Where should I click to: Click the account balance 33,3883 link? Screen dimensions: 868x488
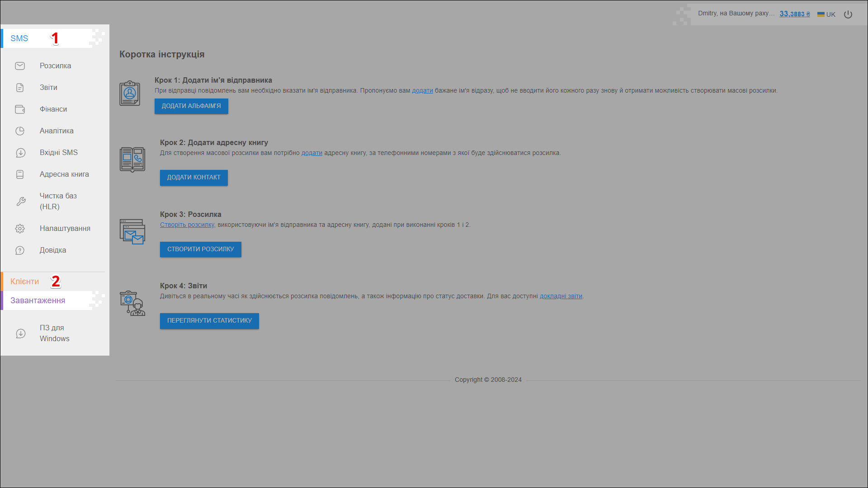(x=794, y=14)
